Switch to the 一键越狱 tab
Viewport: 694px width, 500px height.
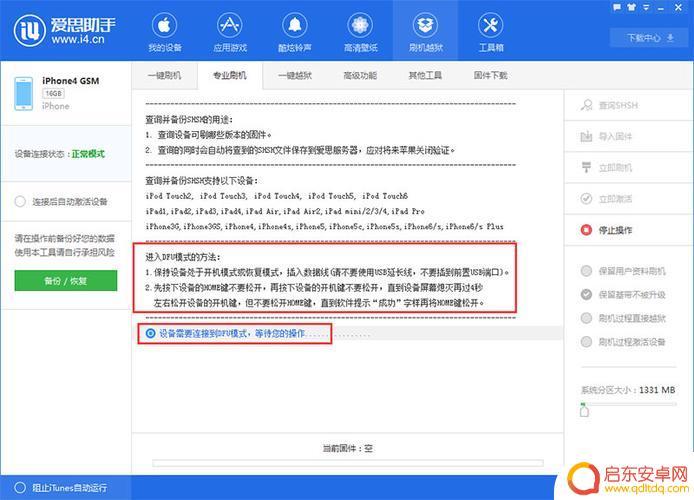tap(295, 76)
